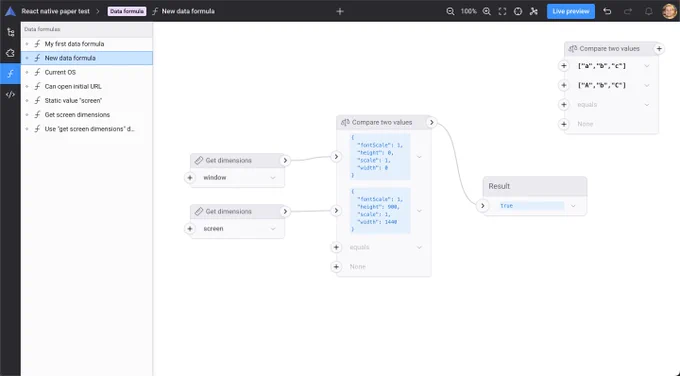Click the plus on top-right Compare two values node
This screenshot has width=680, height=376.
(x=659, y=49)
